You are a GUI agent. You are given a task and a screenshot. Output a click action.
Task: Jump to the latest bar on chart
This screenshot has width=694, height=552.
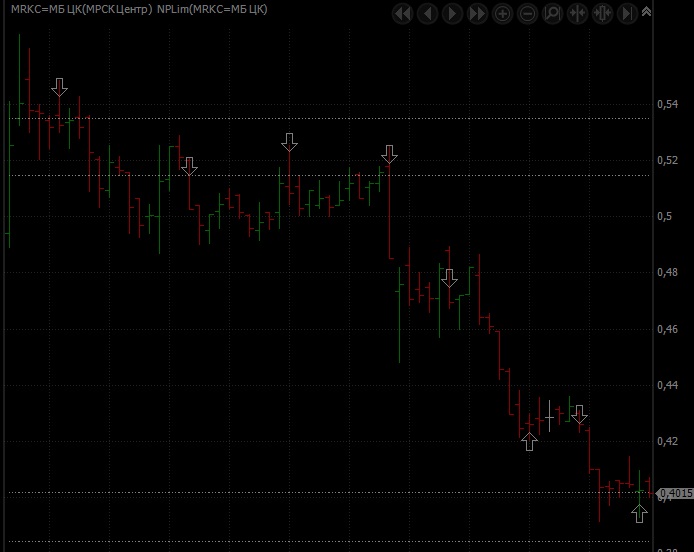click(627, 14)
